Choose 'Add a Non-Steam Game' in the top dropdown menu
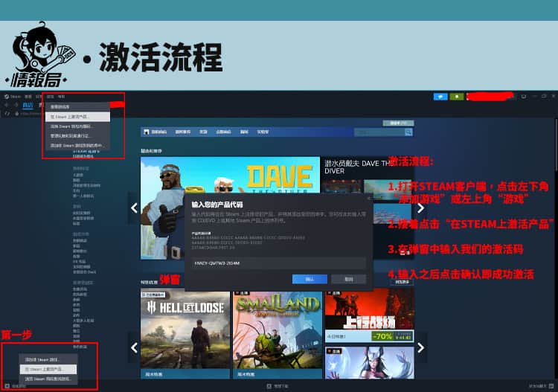The width and height of the screenshot is (558, 392). [x=77, y=145]
